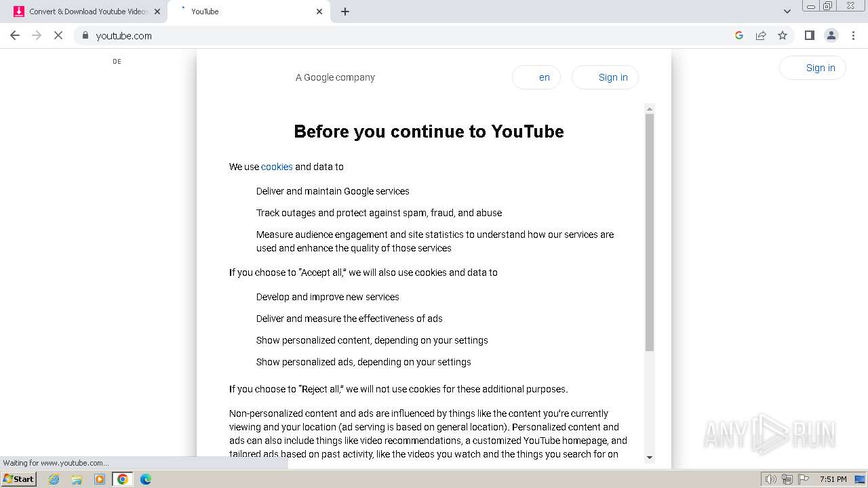Viewport: 868px width, 488px height.
Task: Click the consent dialog scrollbar thumb
Action: (649, 232)
